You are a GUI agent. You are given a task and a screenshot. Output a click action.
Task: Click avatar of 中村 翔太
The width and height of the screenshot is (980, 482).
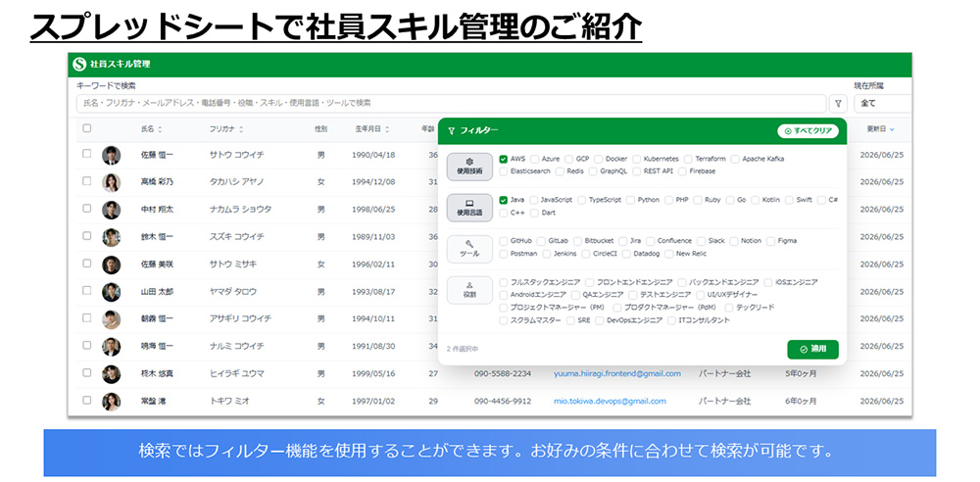point(112,210)
